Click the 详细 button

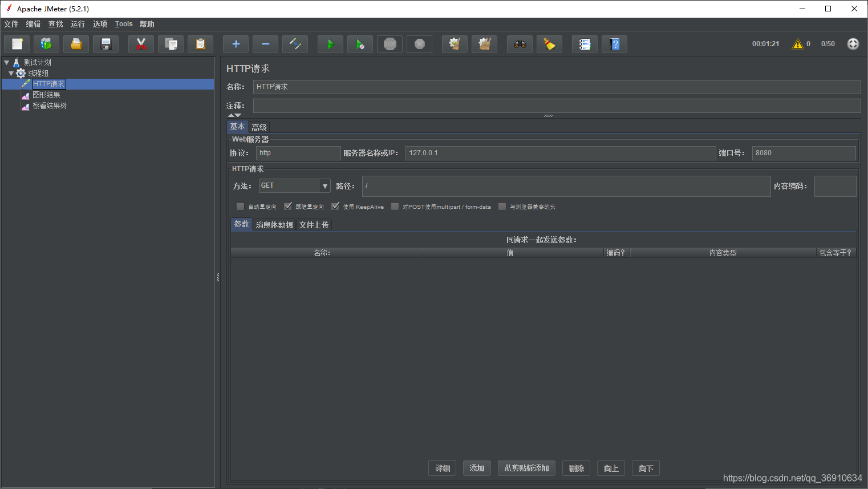(x=443, y=468)
